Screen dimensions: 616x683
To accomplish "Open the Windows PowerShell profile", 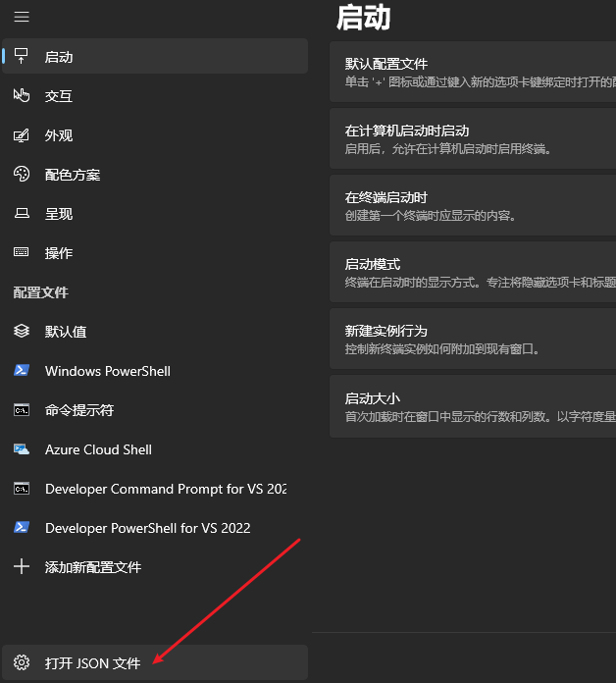I will [108, 371].
